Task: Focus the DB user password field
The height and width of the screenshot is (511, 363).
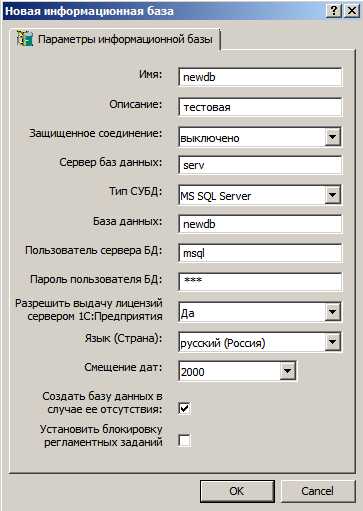Action: point(260,282)
